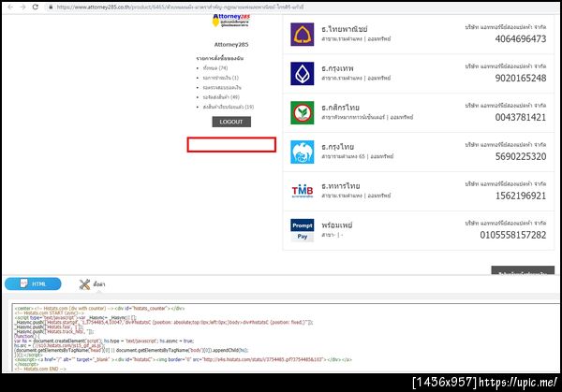Select account number 1562196921

[x=521, y=196]
